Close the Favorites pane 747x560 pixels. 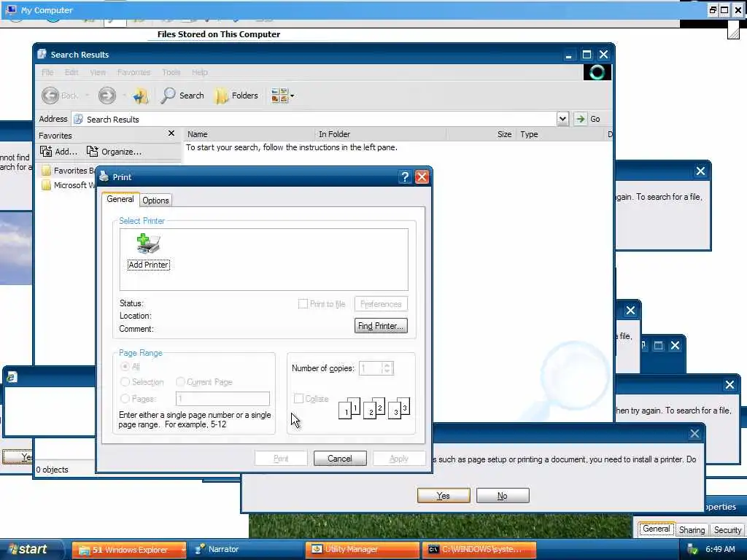click(171, 133)
